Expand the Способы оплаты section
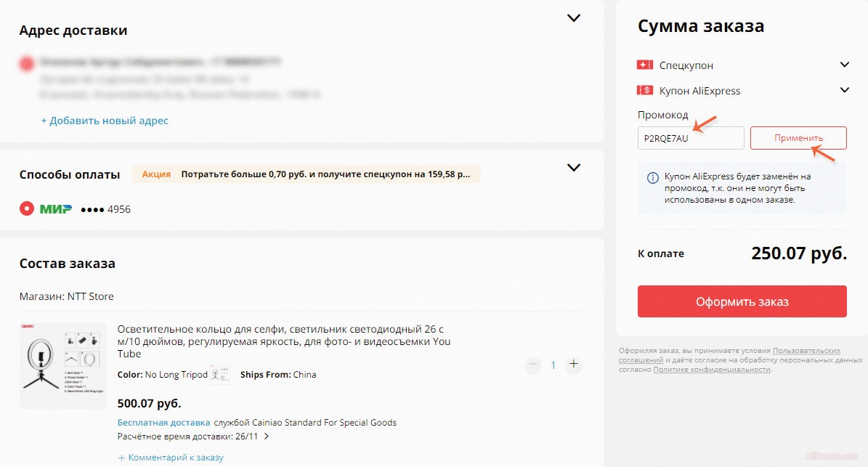This screenshot has height=467, width=868. pos(574,168)
